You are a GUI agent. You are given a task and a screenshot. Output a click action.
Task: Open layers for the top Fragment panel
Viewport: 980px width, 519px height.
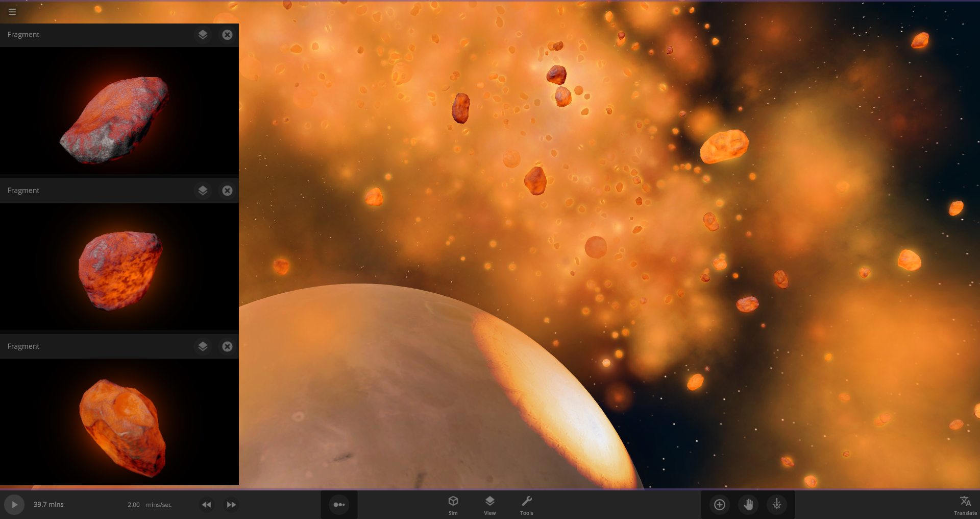tap(203, 35)
